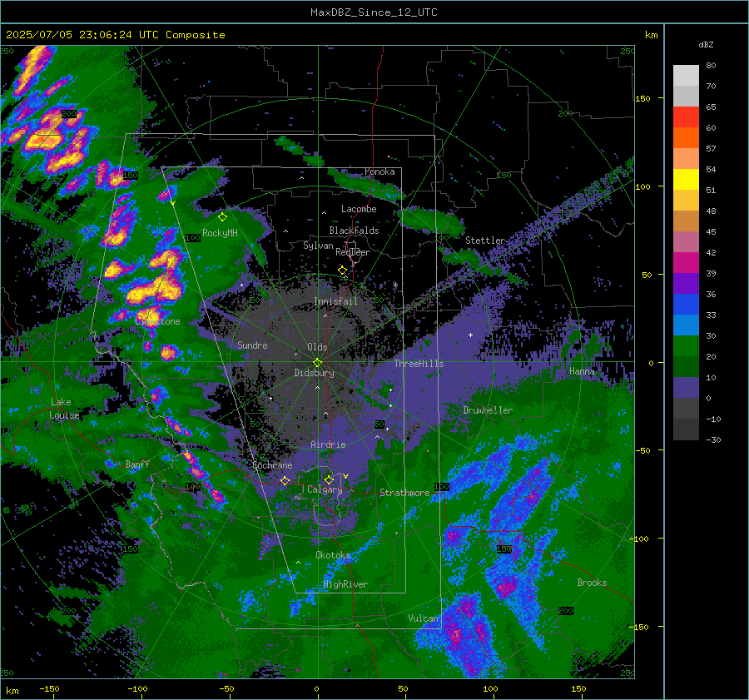Click the RockyMH label
This screenshot has width=749, height=700.
[220, 233]
